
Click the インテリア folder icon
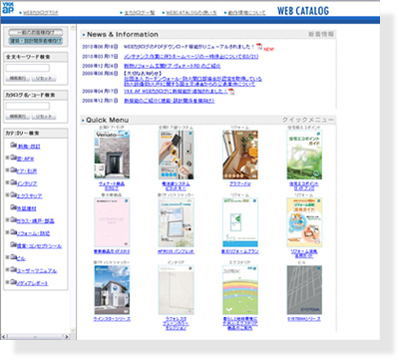pyautogui.click(x=13, y=182)
